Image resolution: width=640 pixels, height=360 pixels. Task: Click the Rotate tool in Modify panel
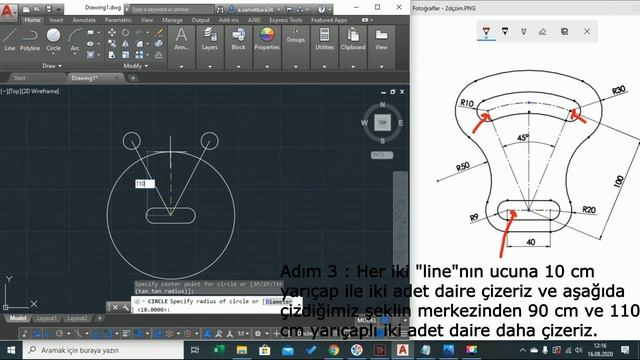click(125, 32)
